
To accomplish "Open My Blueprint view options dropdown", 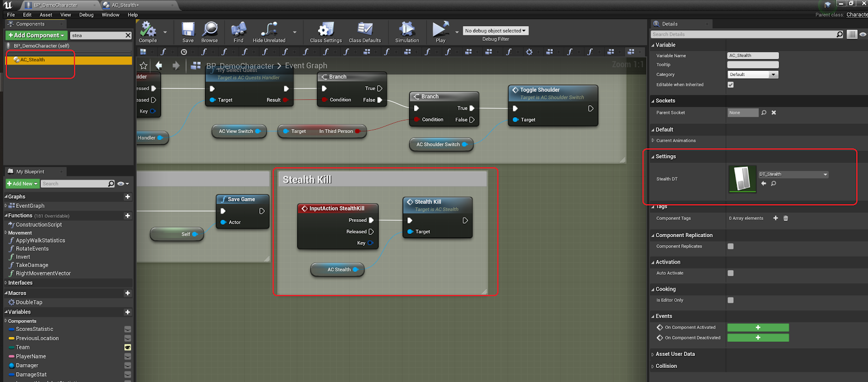I will tap(123, 184).
